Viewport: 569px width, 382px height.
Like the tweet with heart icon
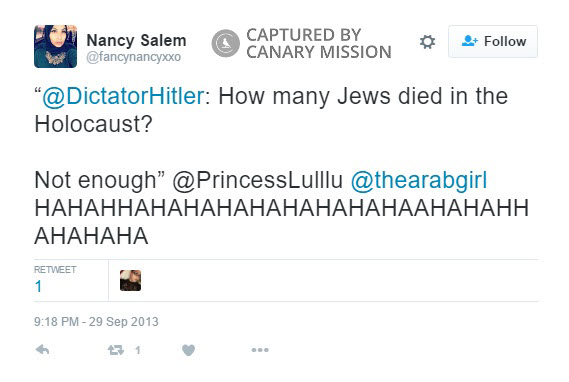188,350
